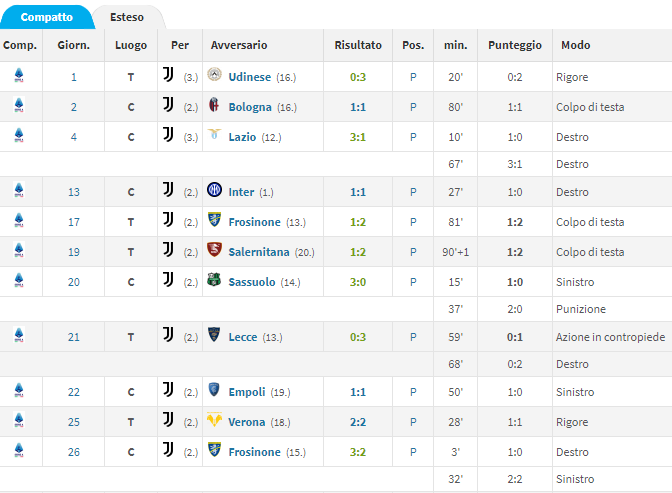The width and height of the screenshot is (672, 493).
Task: Click the Juventus logo in matchday 1 row
Action: click(x=168, y=75)
